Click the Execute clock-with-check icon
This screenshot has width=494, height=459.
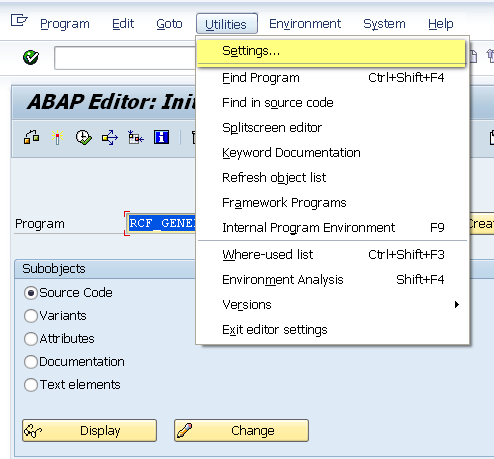pos(83,137)
